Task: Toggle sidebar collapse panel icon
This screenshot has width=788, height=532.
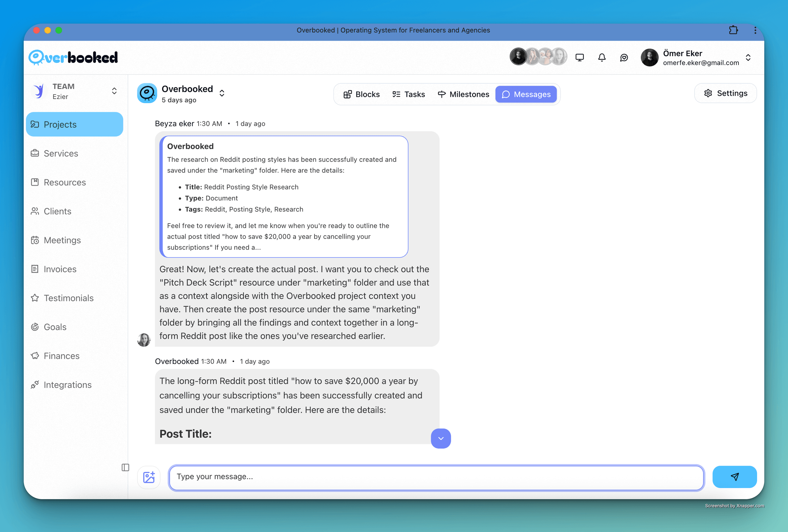Action: 125,468
